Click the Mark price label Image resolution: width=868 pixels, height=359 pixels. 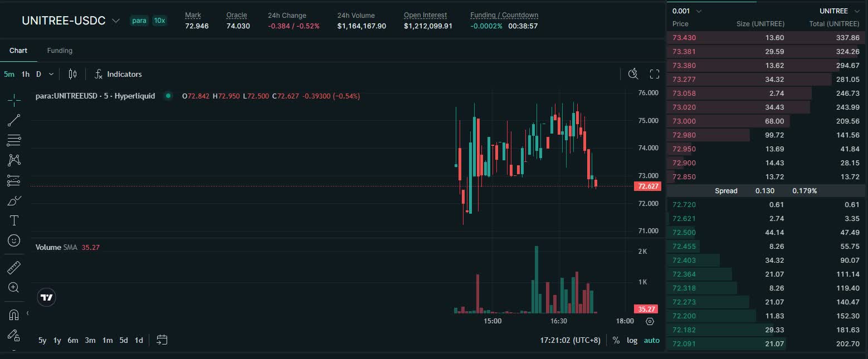coord(193,15)
